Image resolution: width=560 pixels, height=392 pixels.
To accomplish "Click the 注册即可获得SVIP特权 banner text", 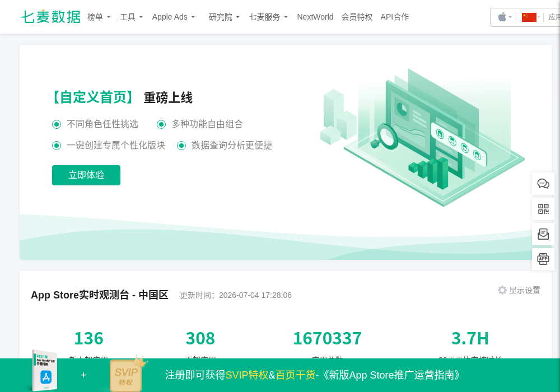I will pos(216,375).
